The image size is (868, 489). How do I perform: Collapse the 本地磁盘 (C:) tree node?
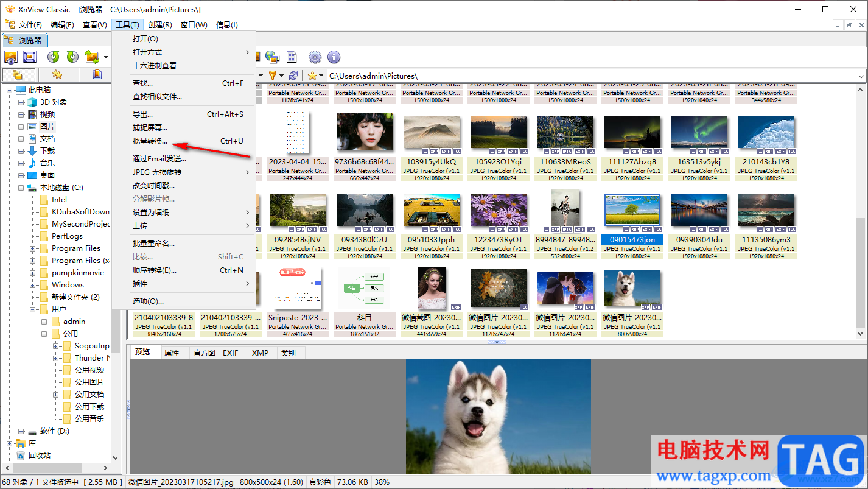[x=21, y=188]
